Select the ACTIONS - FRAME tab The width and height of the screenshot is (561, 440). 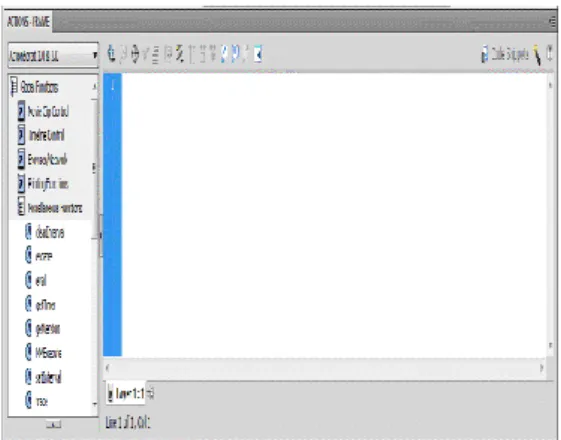28,22
